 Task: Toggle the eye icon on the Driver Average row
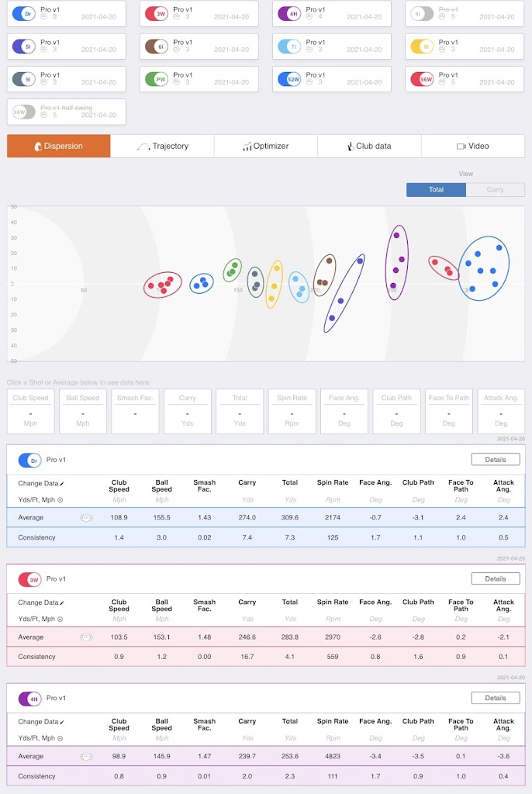(86, 518)
